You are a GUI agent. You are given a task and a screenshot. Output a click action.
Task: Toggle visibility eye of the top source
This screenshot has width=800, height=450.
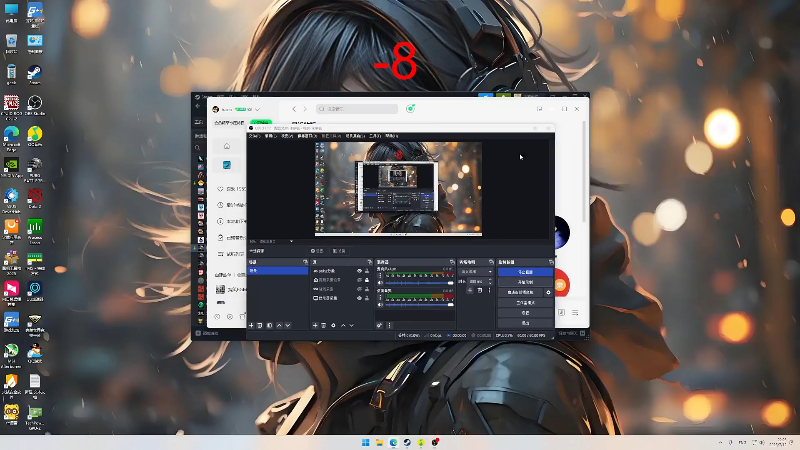click(x=359, y=271)
